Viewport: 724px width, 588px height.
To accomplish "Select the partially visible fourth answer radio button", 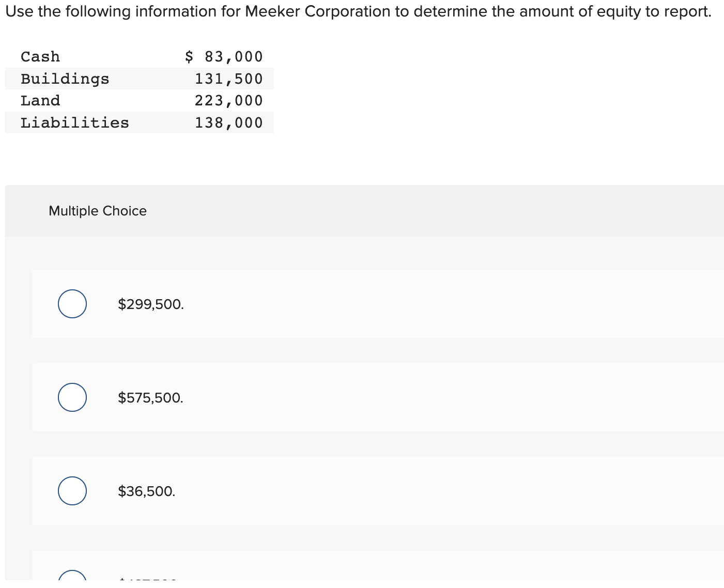I will click(72, 575).
